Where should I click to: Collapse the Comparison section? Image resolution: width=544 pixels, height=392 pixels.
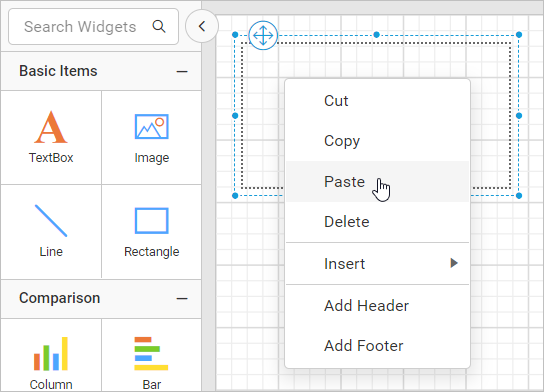pyautogui.click(x=182, y=299)
